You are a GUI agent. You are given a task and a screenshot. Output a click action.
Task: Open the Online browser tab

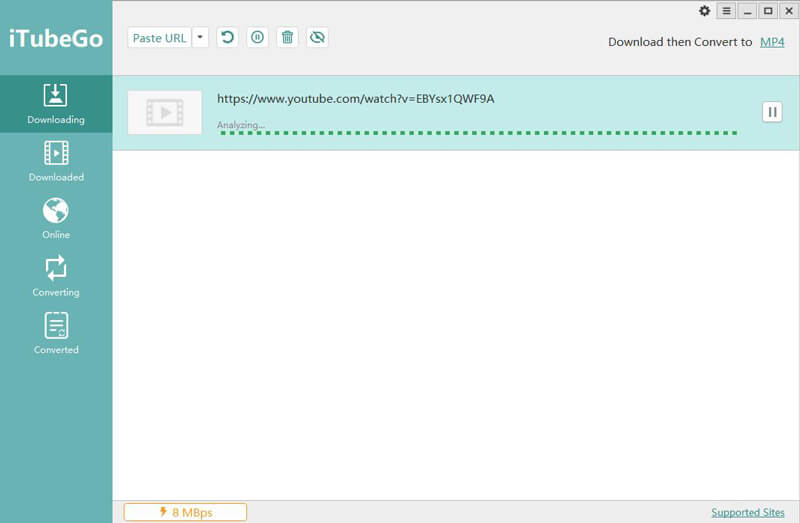click(56, 219)
